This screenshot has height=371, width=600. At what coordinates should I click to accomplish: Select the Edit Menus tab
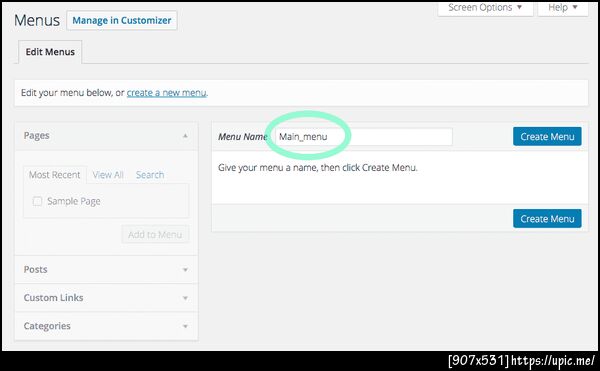point(50,52)
